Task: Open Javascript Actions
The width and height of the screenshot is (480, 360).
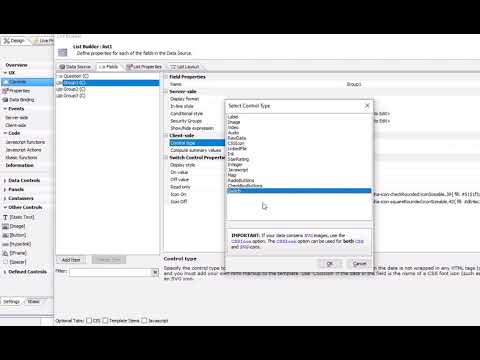Action: [24, 150]
